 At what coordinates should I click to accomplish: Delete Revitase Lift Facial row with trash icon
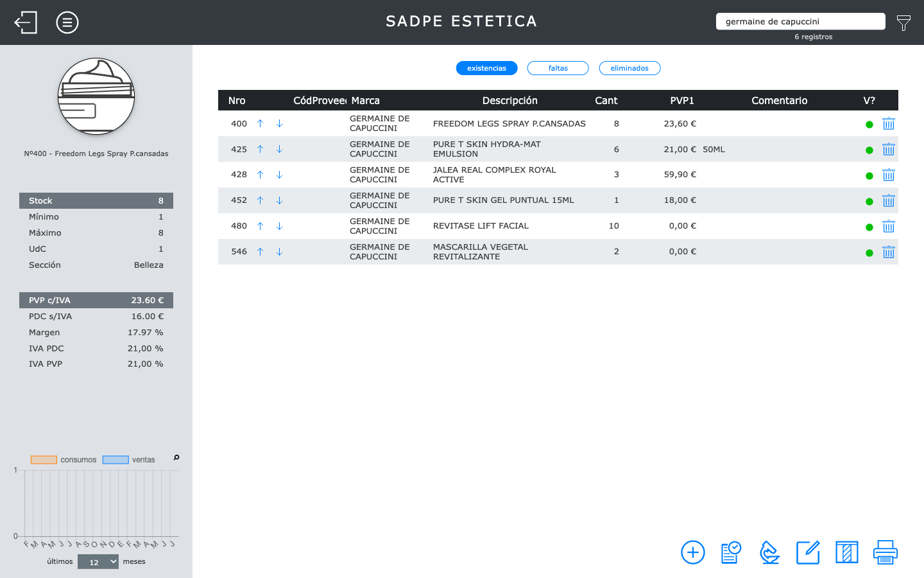click(888, 226)
